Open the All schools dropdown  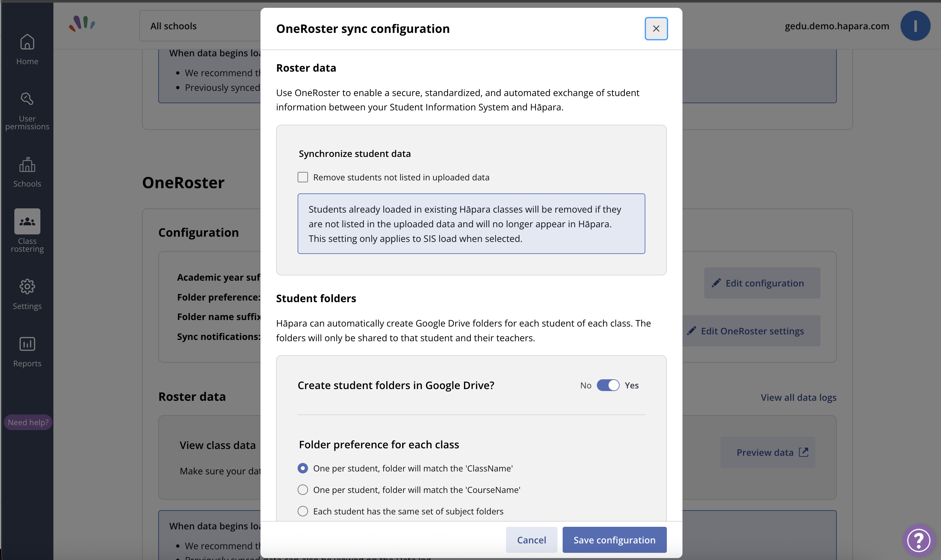click(200, 26)
